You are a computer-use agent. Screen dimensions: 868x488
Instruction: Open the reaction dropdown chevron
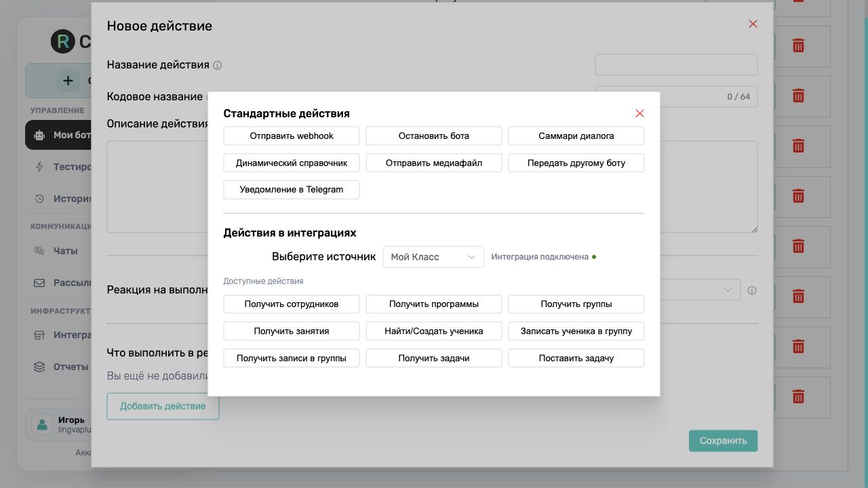tap(728, 290)
